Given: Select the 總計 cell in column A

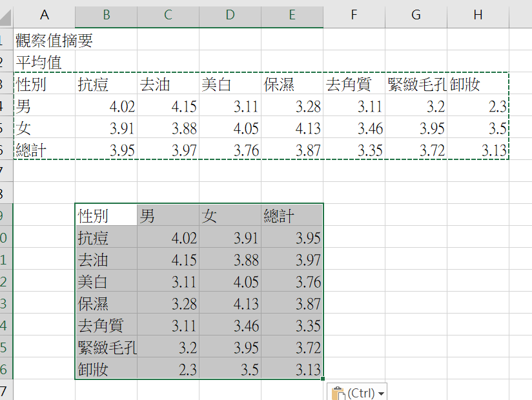Looking at the screenshot, I should coord(44,150).
